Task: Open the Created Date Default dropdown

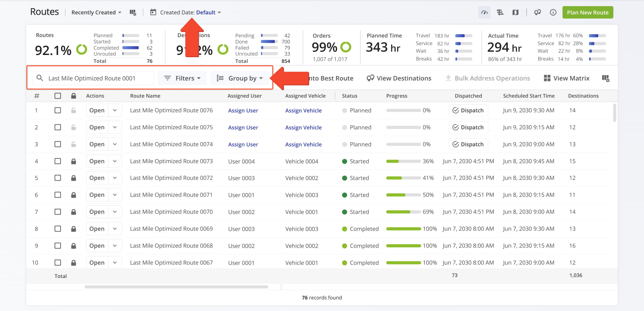Action: [x=208, y=13]
